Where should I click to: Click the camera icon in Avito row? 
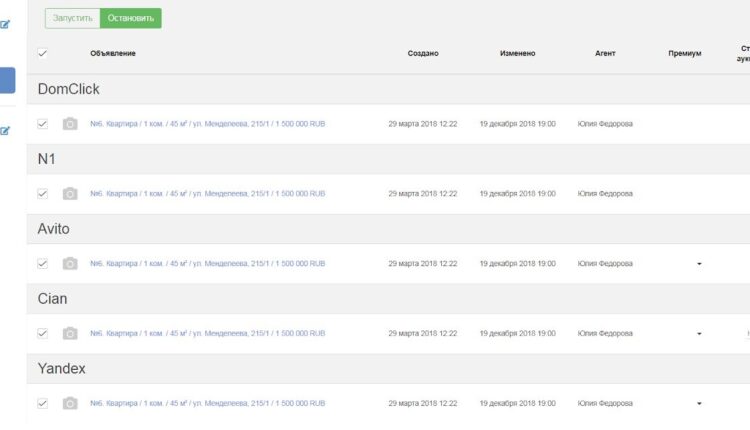click(69, 264)
